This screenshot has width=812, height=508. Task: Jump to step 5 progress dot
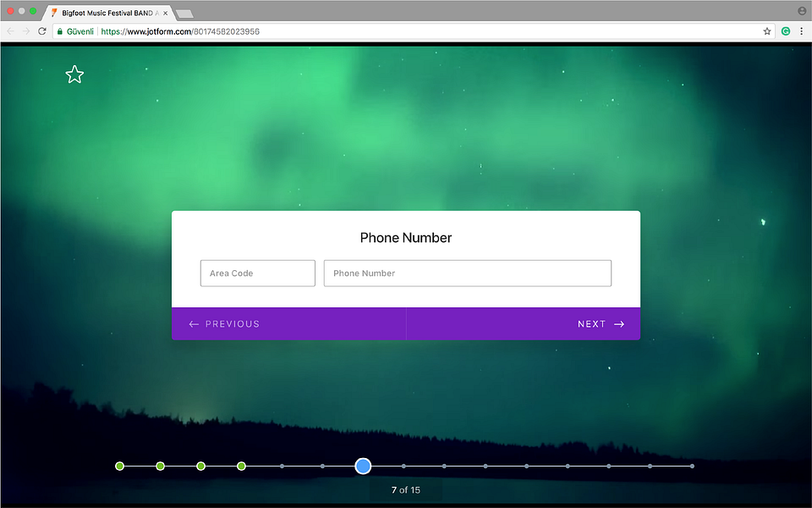282,466
